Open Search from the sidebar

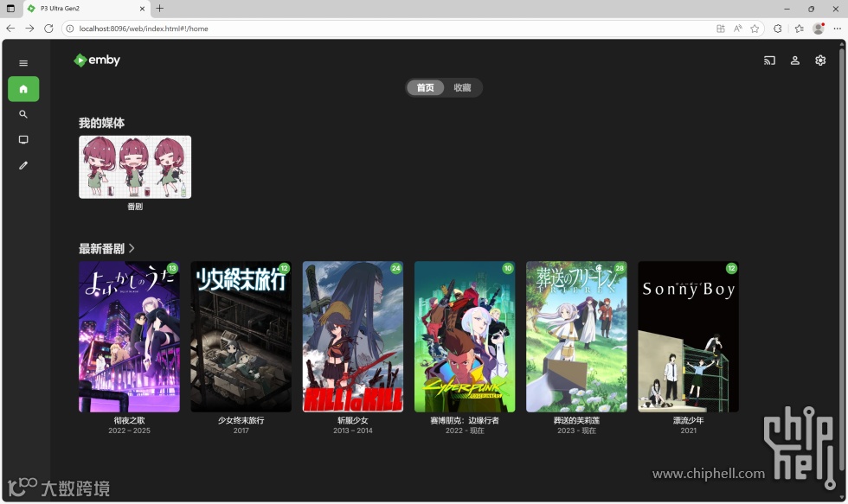[x=23, y=114]
